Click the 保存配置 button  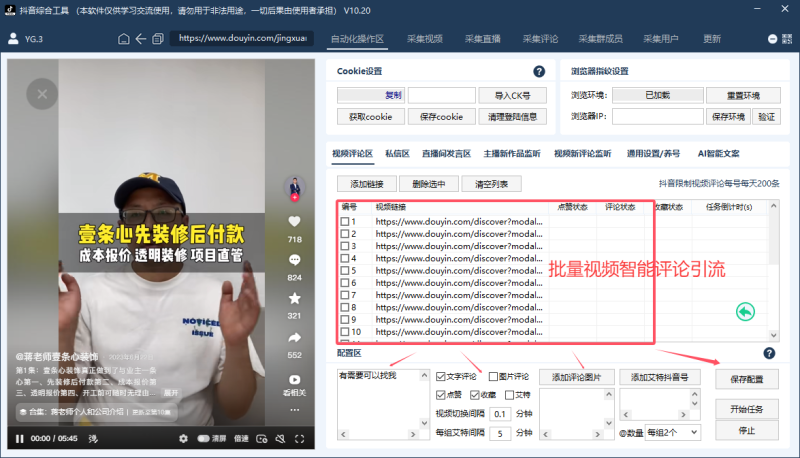[746, 379]
